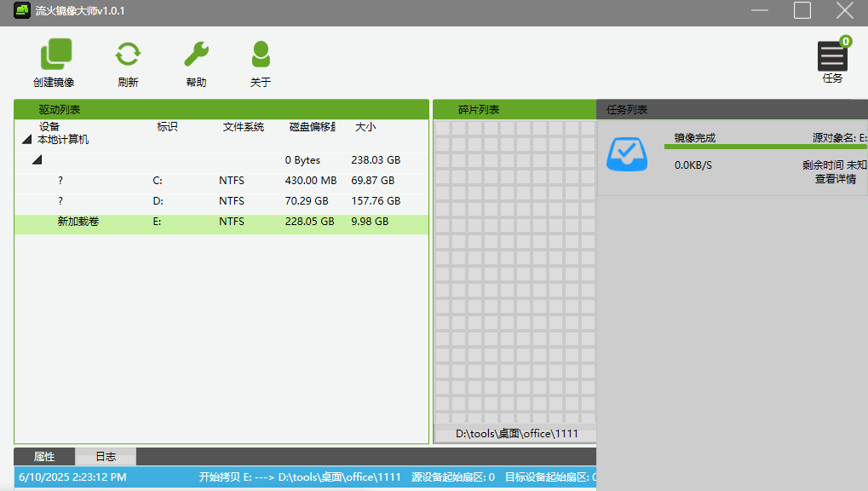Click the 设备 column header
Screen dimensions: 868x491
click(49, 127)
